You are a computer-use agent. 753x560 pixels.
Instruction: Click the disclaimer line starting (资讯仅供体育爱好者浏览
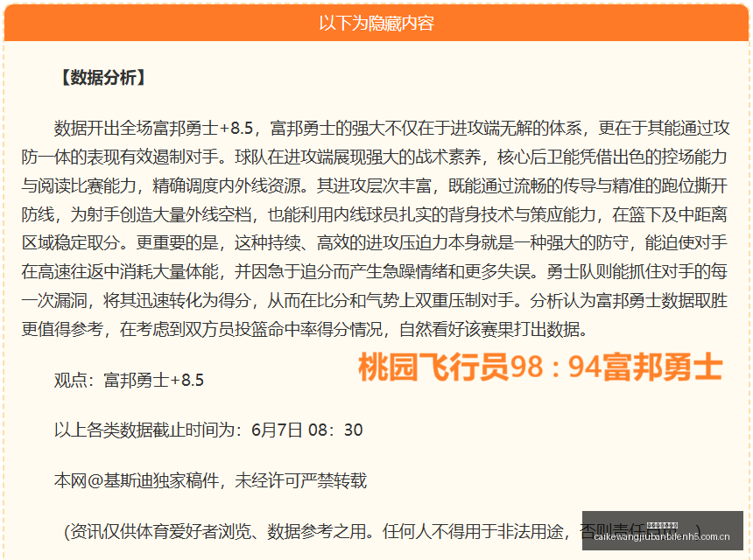point(383,531)
